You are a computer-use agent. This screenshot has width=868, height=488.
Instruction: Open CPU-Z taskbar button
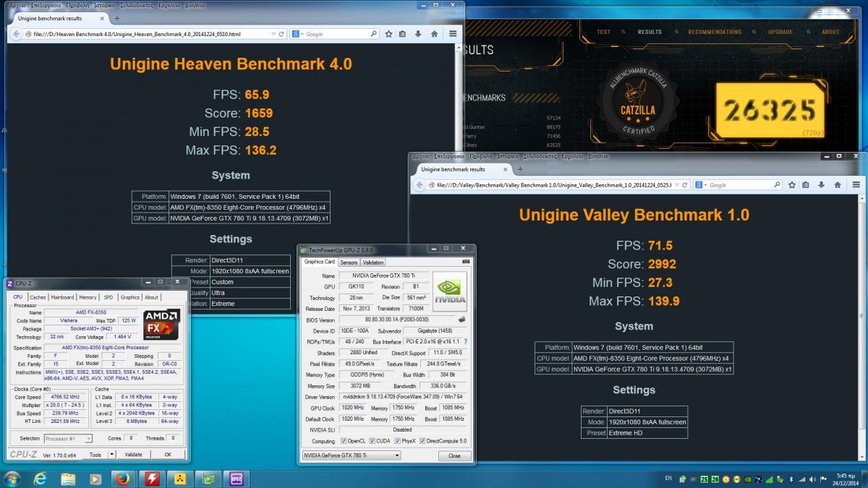(x=236, y=479)
